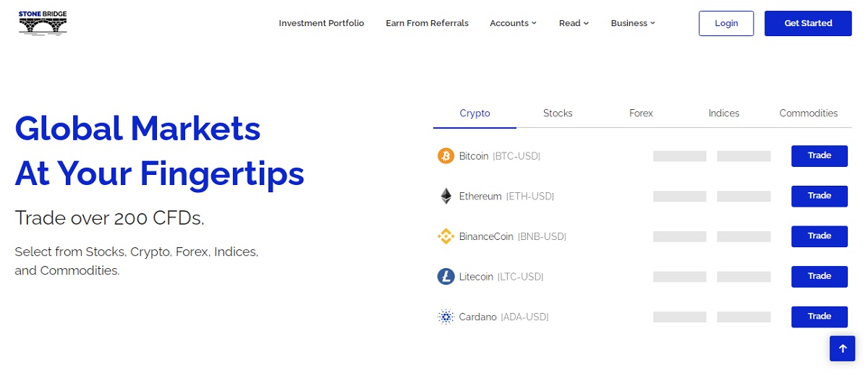Click the Bitcoin coin icon

coord(446,155)
